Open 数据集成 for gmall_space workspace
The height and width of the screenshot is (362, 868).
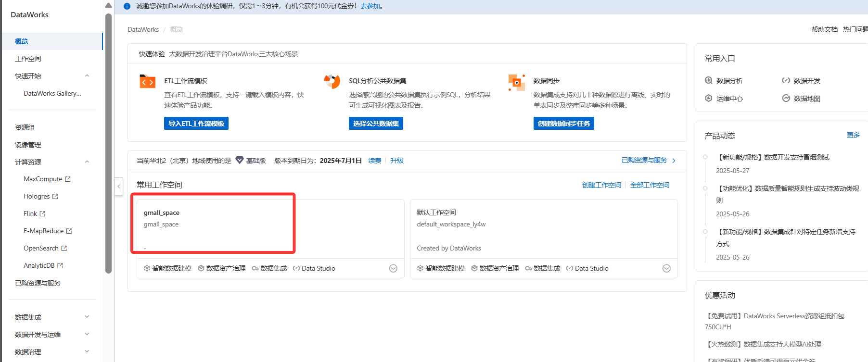269,268
